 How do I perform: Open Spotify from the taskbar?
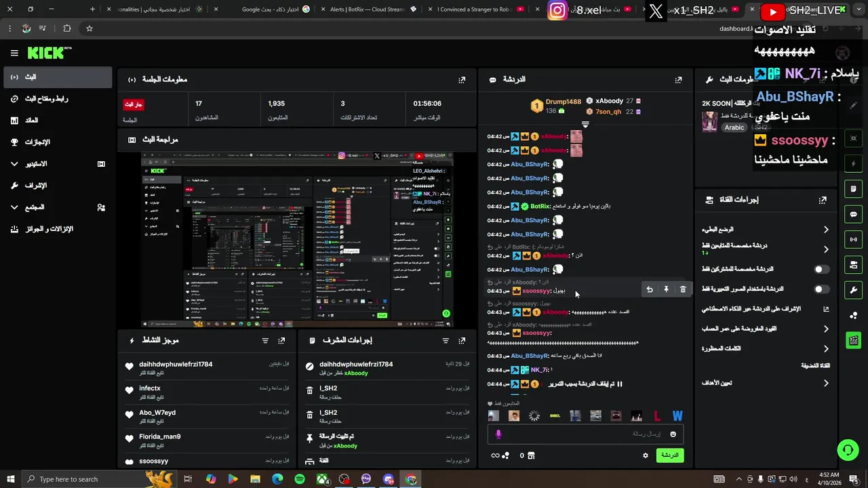[x=300, y=479]
